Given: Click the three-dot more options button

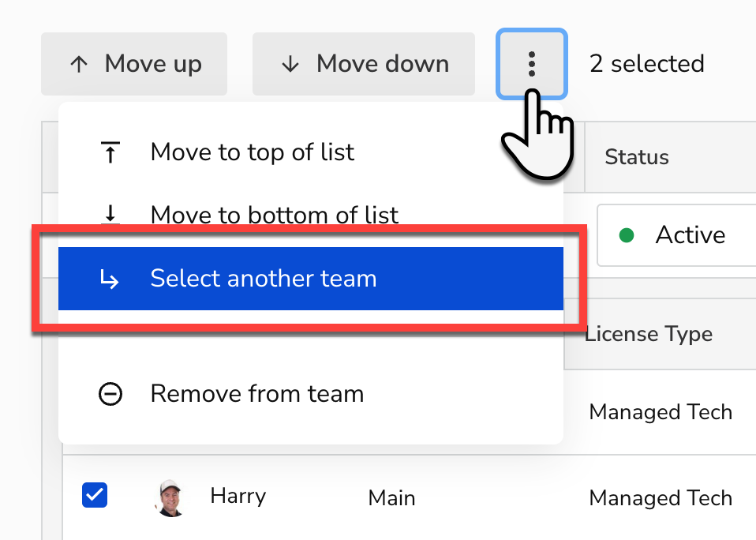Looking at the screenshot, I should 531,64.
